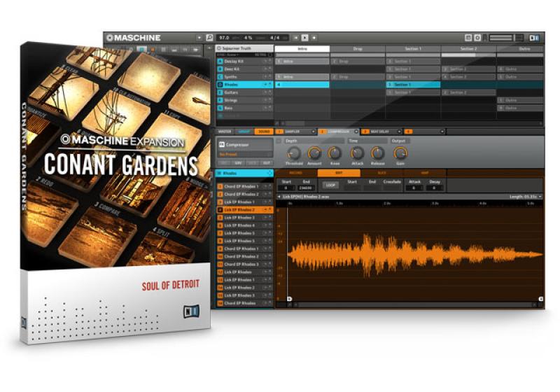Open the dropdown arrow next to the magnifier
The image size is (560, 392).
click(x=199, y=38)
